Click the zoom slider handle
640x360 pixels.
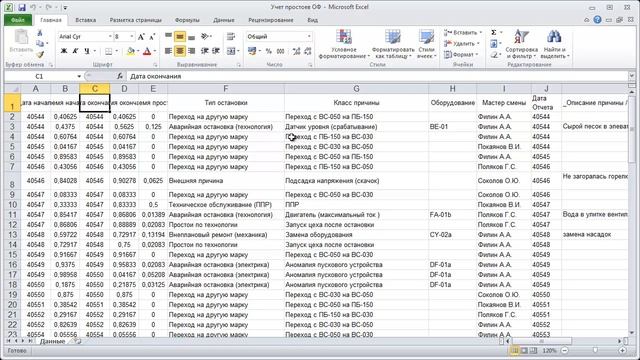pos(595,351)
